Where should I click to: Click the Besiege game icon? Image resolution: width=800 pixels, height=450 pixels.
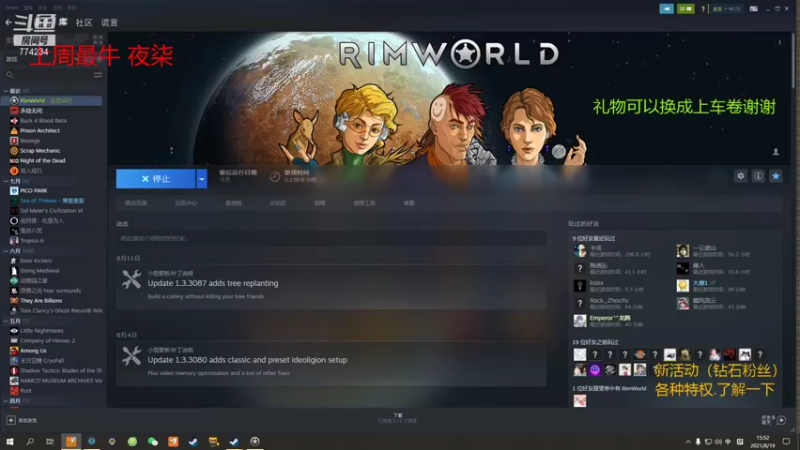click(x=14, y=140)
